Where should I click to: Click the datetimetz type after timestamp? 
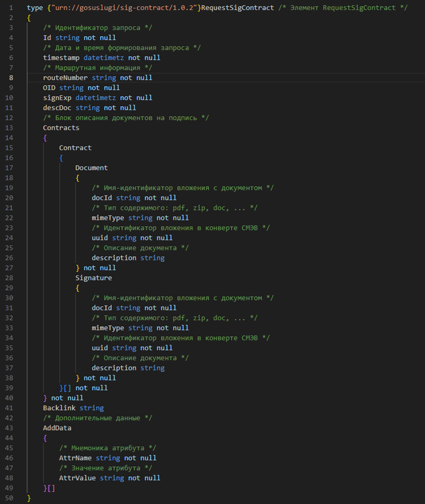[x=103, y=58]
